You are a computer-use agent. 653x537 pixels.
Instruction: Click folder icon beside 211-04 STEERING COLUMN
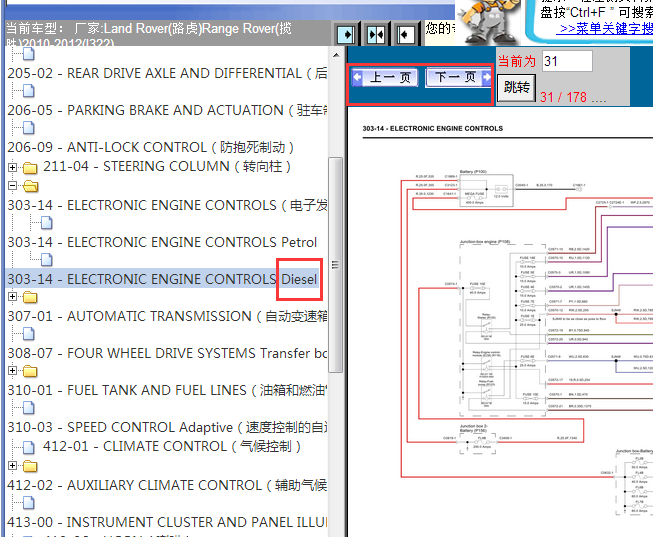30,167
